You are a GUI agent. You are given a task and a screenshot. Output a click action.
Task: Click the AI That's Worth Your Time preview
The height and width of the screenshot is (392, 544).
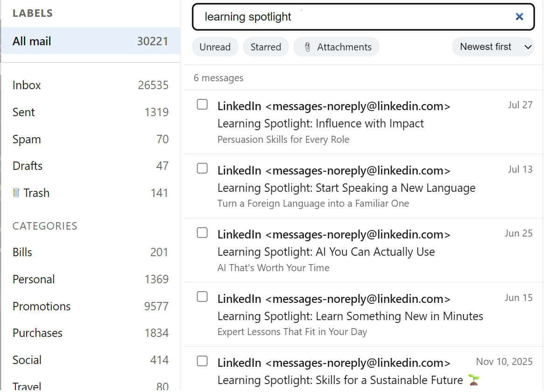click(x=273, y=268)
